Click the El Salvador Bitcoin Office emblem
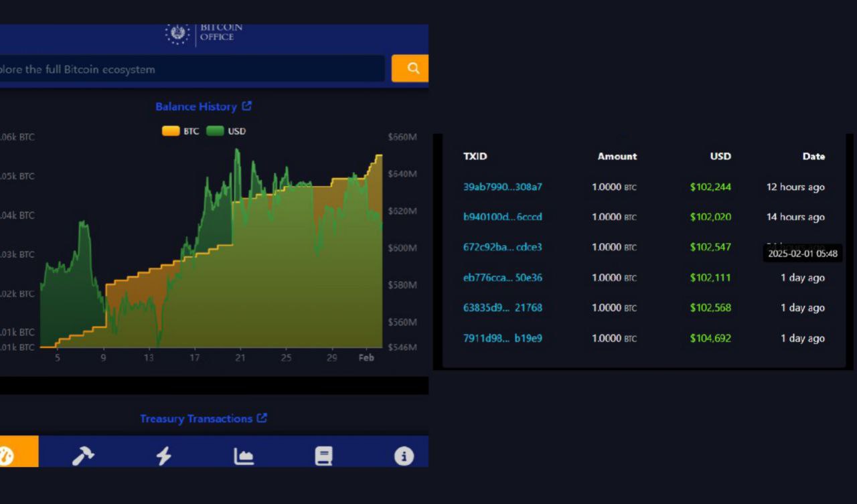This screenshot has height=504, width=857. 177,33
